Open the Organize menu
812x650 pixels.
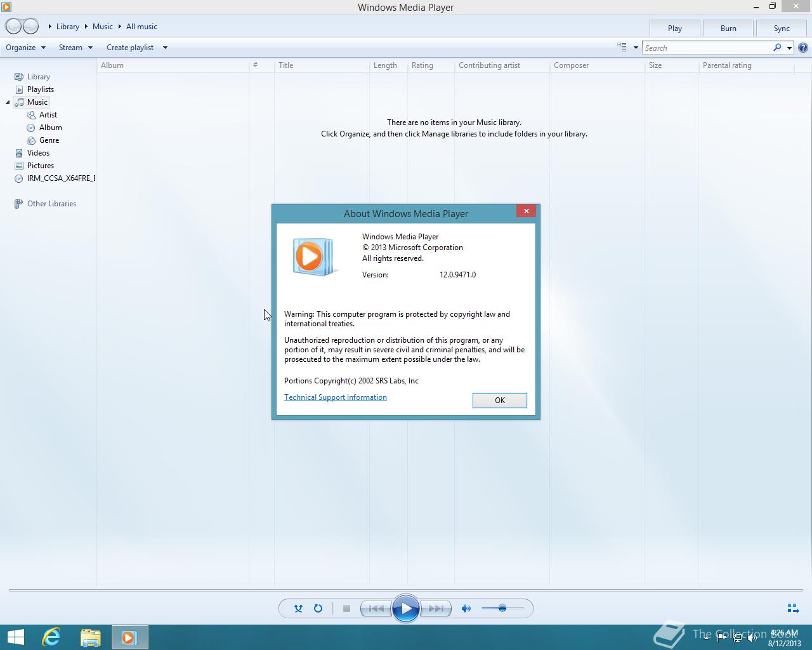(x=25, y=48)
